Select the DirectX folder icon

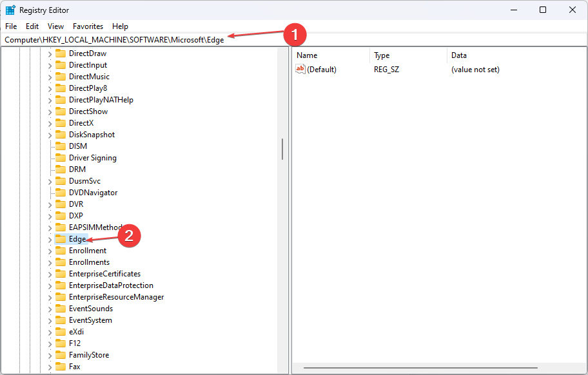(61, 123)
